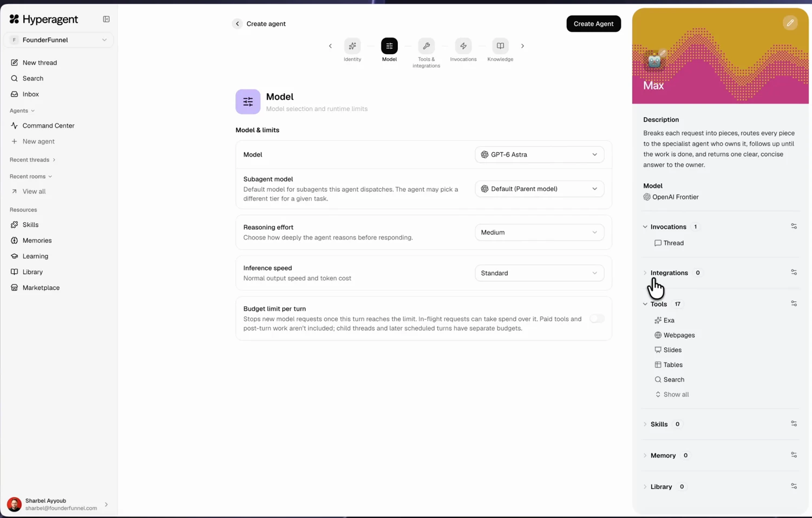Expand the Skills section in preview panel
This screenshot has width=812, height=518.
click(x=659, y=424)
